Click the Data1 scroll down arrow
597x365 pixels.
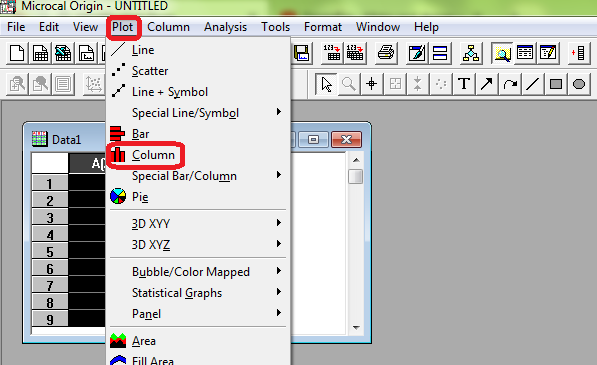[356, 328]
